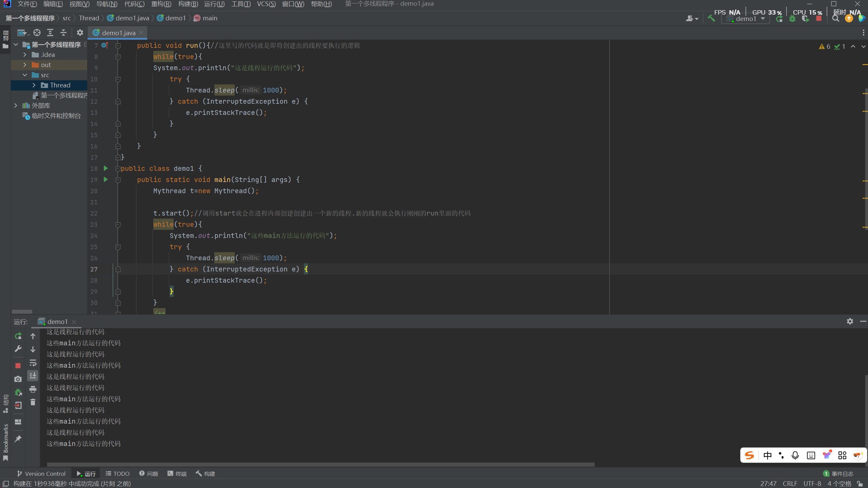Click the console horizontal scrollbar
Screen dimensions: 868x488
click(x=320, y=465)
